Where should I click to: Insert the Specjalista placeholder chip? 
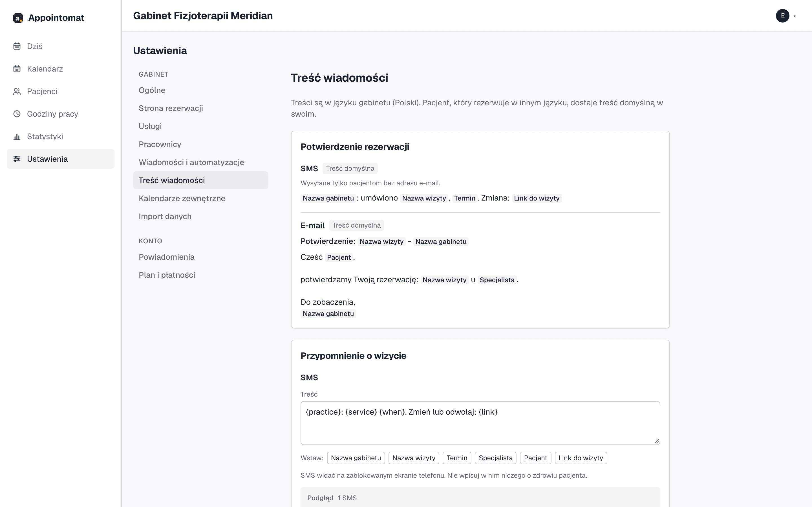point(496,458)
